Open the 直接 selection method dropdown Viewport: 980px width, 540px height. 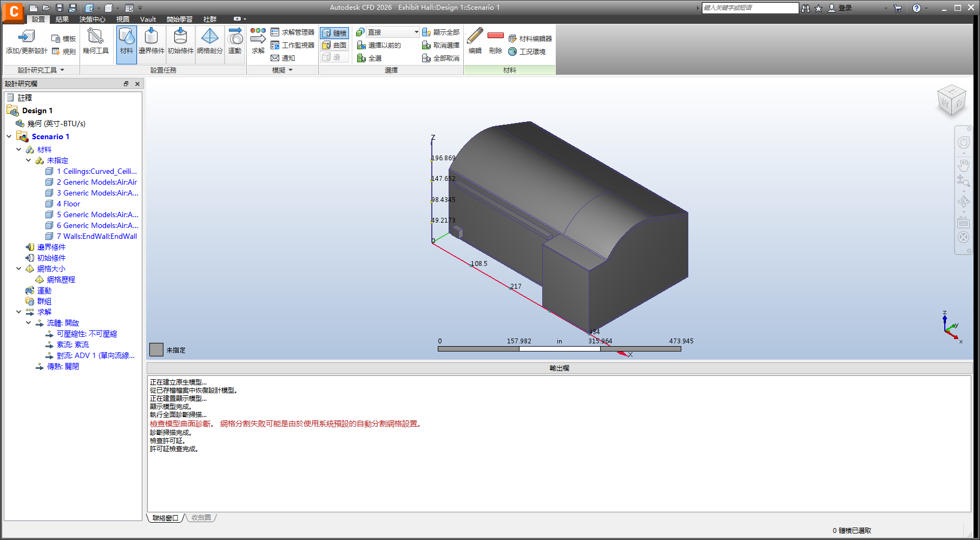point(392,32)
